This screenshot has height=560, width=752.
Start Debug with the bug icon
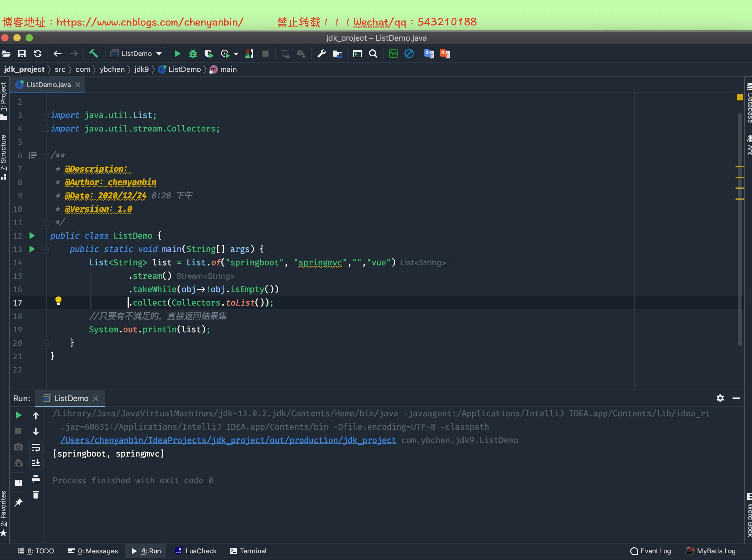[x=193, y=54]
